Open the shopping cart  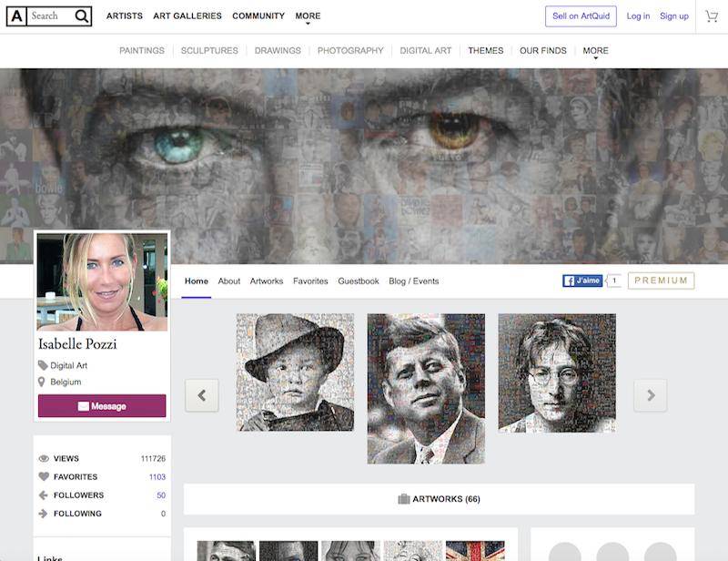(x=712, y=15)
